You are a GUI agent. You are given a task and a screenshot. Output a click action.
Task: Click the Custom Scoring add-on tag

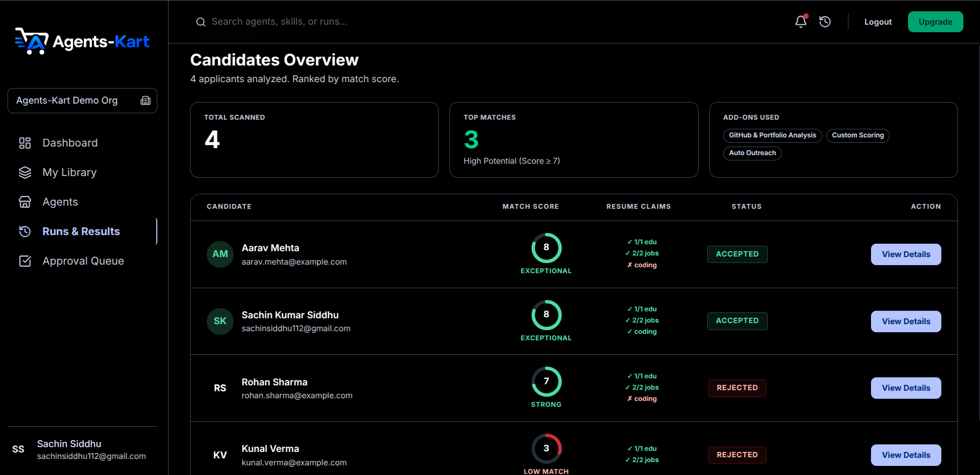click(858, 135)
